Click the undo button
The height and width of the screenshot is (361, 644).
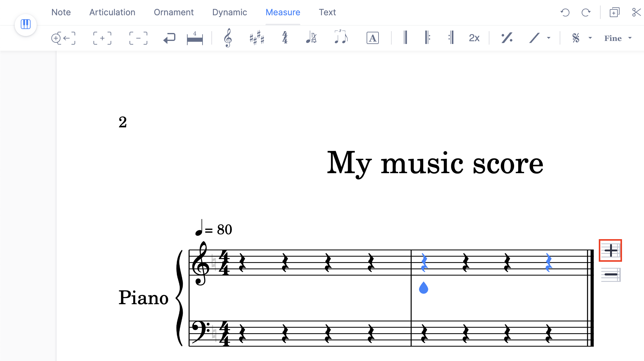click(x=565, y=12)
